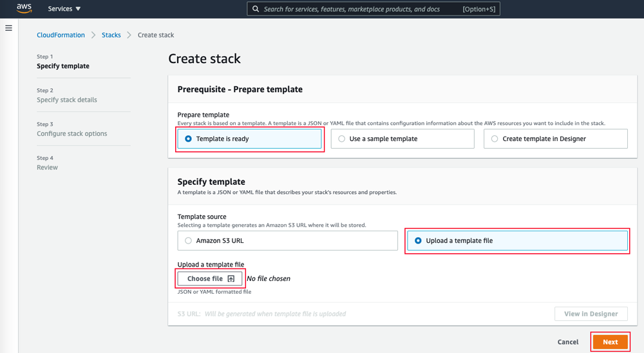Select Amazon S3 URL as template source
This screenshot has height=353, width=644.
tap(287, 240)
